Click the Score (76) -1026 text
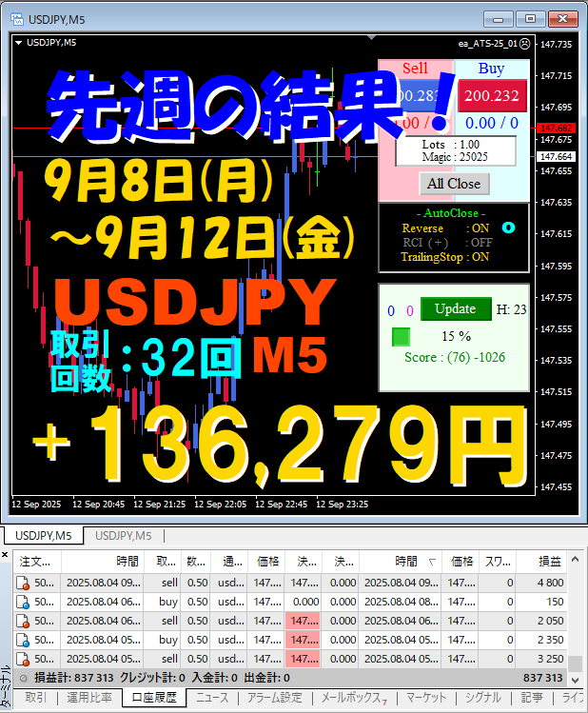 (455, 357)
